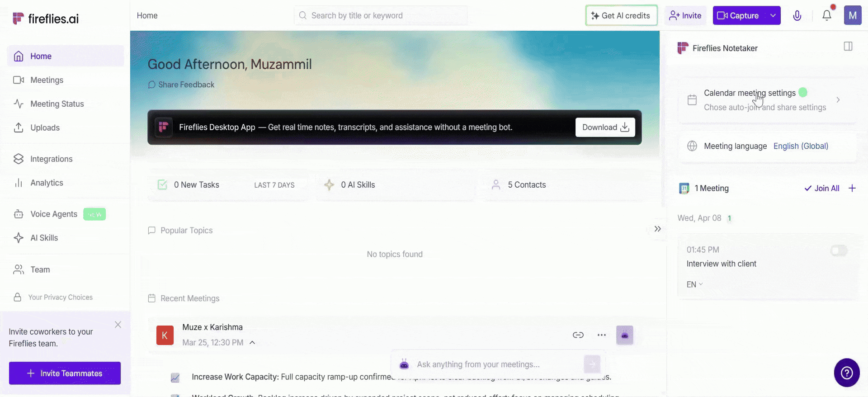
Task: Open the Muze x Karishma meeting
Action: [212, 327]
